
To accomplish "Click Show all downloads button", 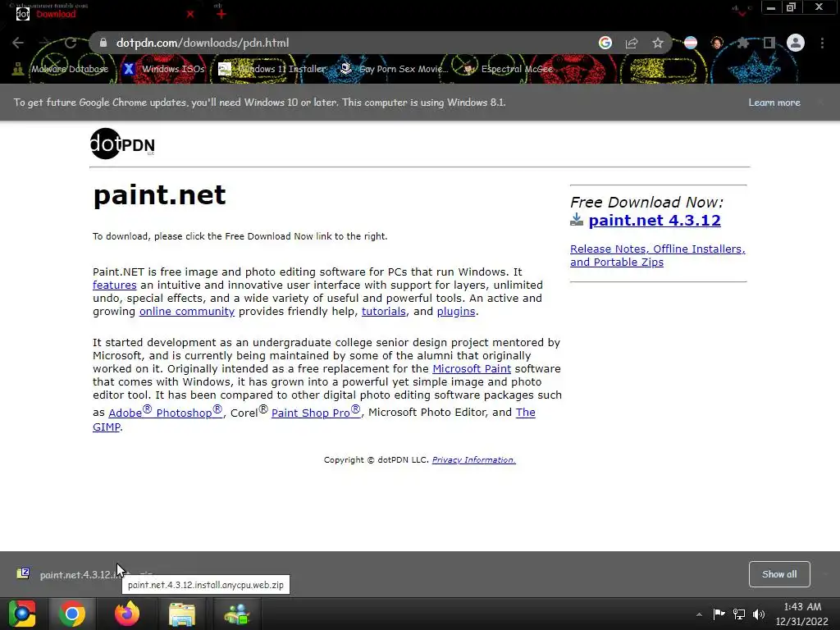I will click(x=779, y=574).
